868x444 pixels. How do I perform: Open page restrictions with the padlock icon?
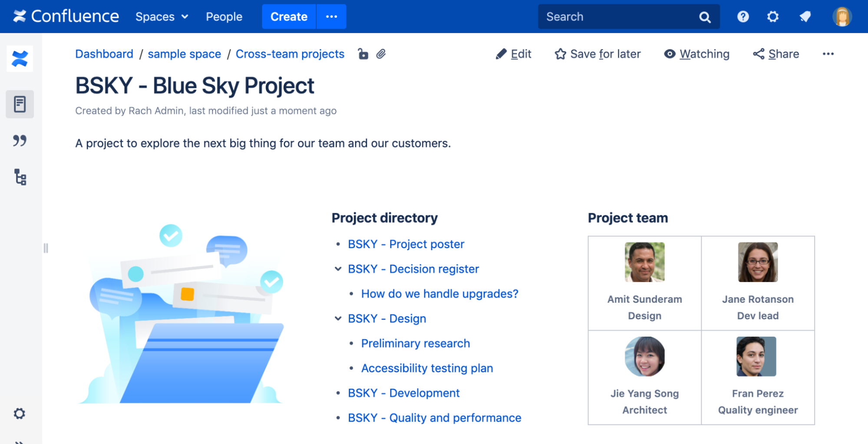point(363,53)
